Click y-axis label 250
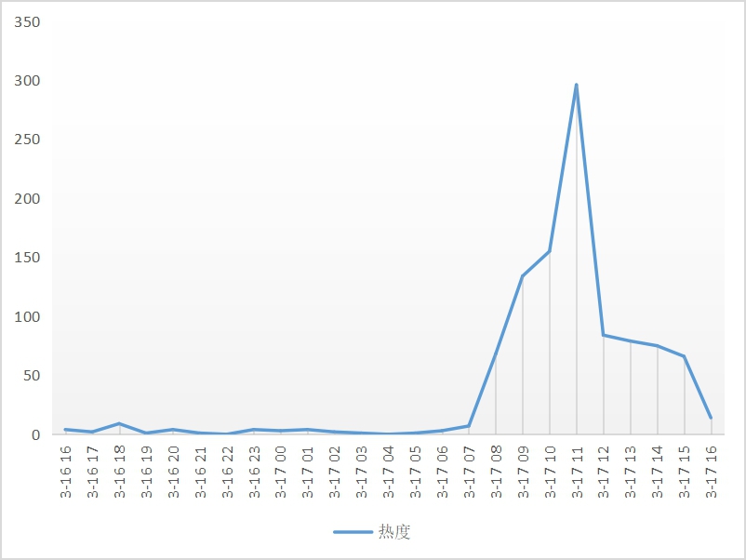The width and height of the screenshot is (746, 560). 27,140
